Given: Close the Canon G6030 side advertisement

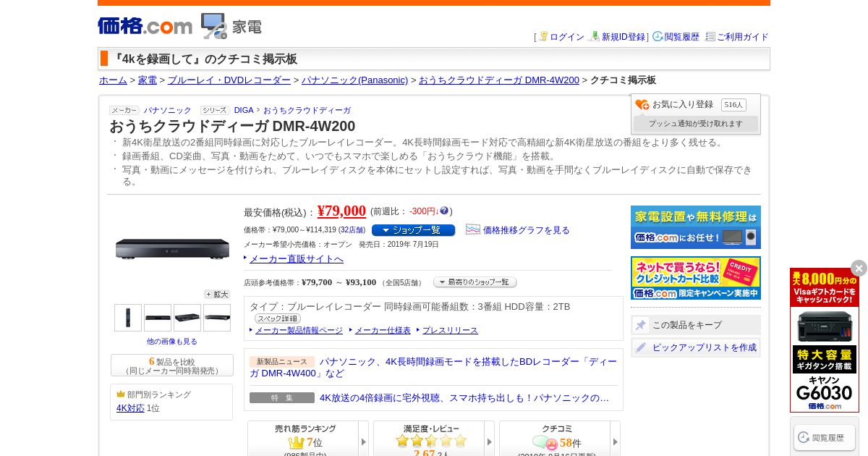Looking at the screenshot, I should point(859,268).
